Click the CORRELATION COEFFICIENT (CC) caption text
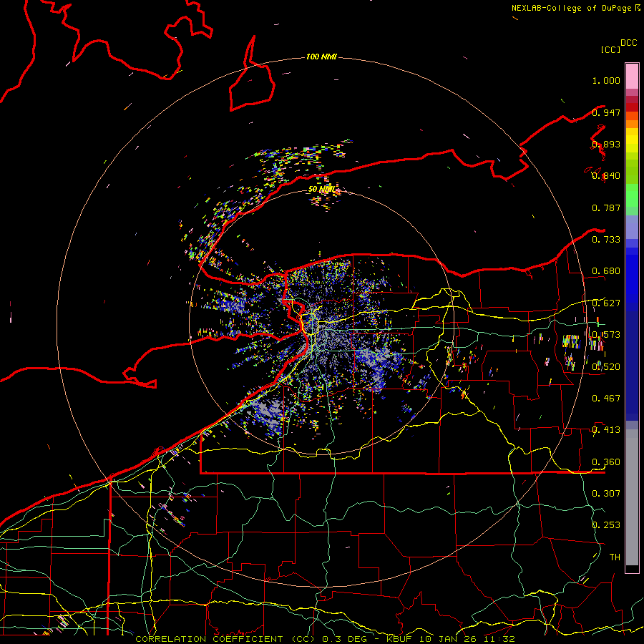644x644 pixels. [225, 639]
